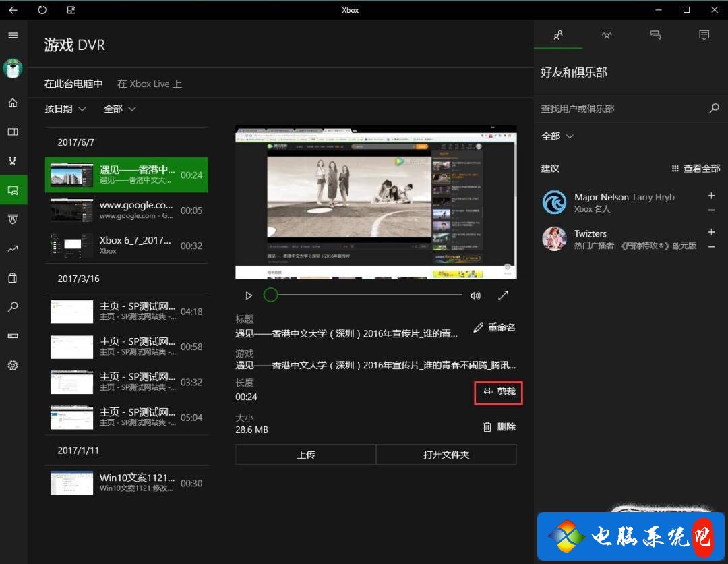Open the 按日期 sort dropdown
This screenshot has width=728, height=564.
pyautogui.click(x=65, y=109)
